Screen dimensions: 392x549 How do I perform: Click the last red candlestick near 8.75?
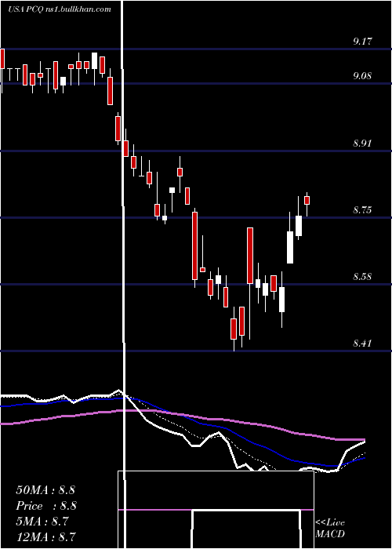(307, 200)
